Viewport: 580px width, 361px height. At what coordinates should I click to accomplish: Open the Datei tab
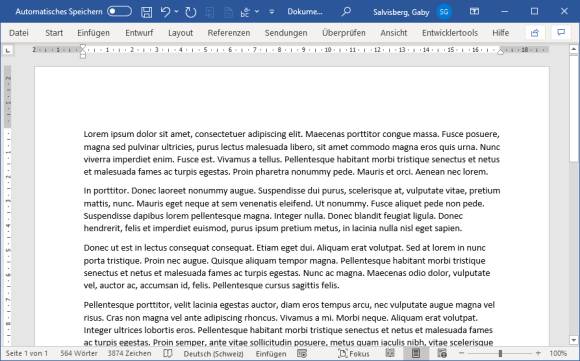pos(19,33)
